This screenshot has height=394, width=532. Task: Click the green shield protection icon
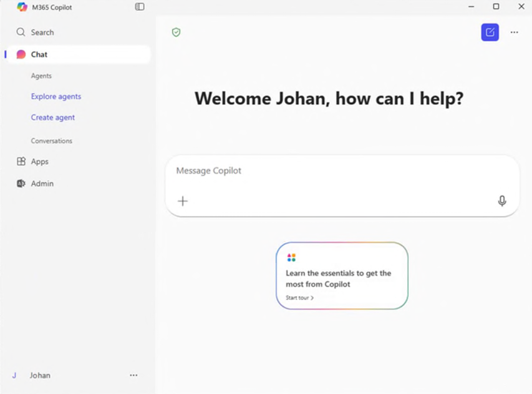(x=176, y=32)
